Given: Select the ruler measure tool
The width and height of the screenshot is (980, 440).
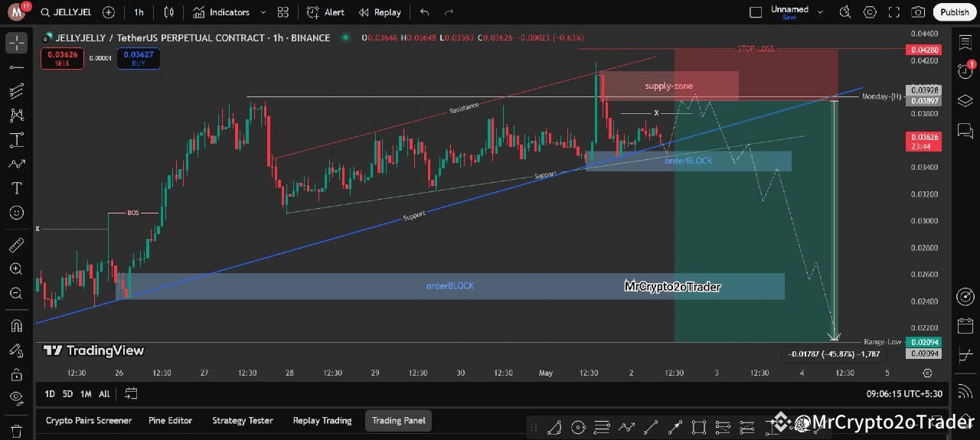Looking at the screenshot, I should coord(16,246).
